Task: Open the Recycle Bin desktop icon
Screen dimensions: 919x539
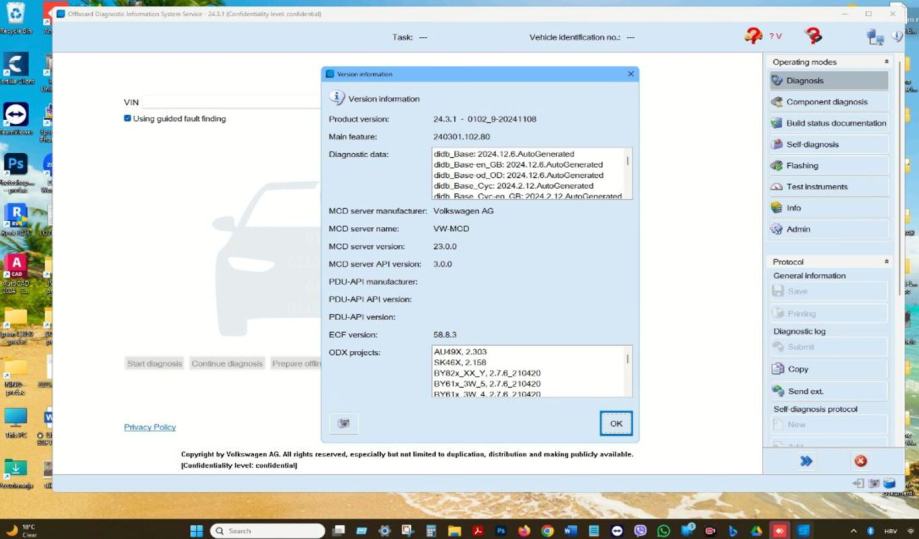Action: click(x=16, y=17)
